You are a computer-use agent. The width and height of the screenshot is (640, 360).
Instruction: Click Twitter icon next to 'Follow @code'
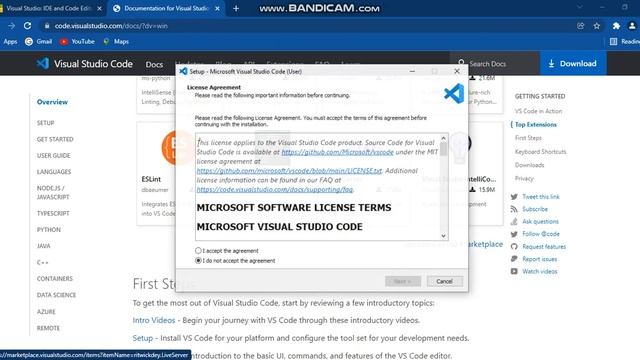[514, 234]
